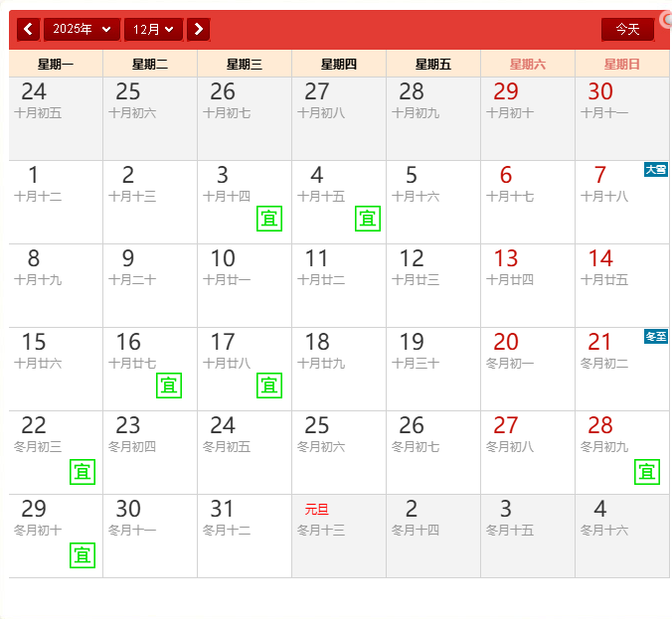Select December 13 Saturday date
Image resolution: width=672 pixels, height=619 pixels.
coord(527,284)
